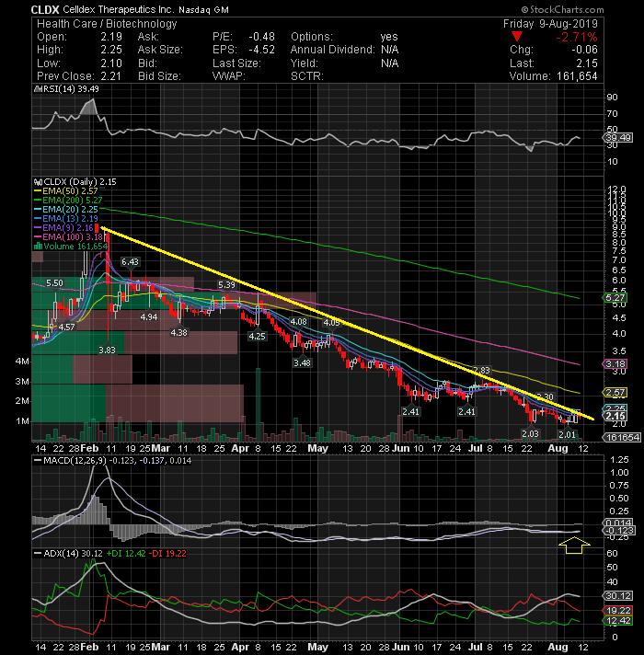Click the 30.12 ADX value tag
Image resolution: width=644 pixels, height=655 pixels.
(x=618, y=596)
